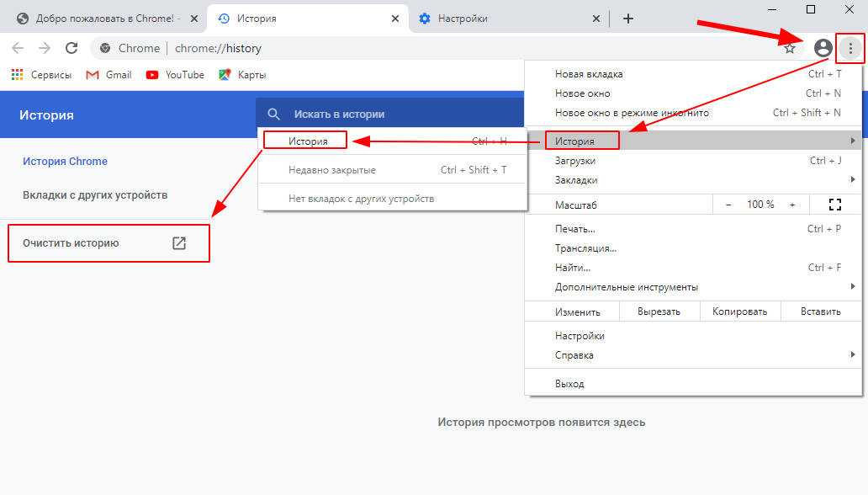This screenshot has height=495, width=868.
Task: Open Загрузки from the menu
Action: pos(575,160)
